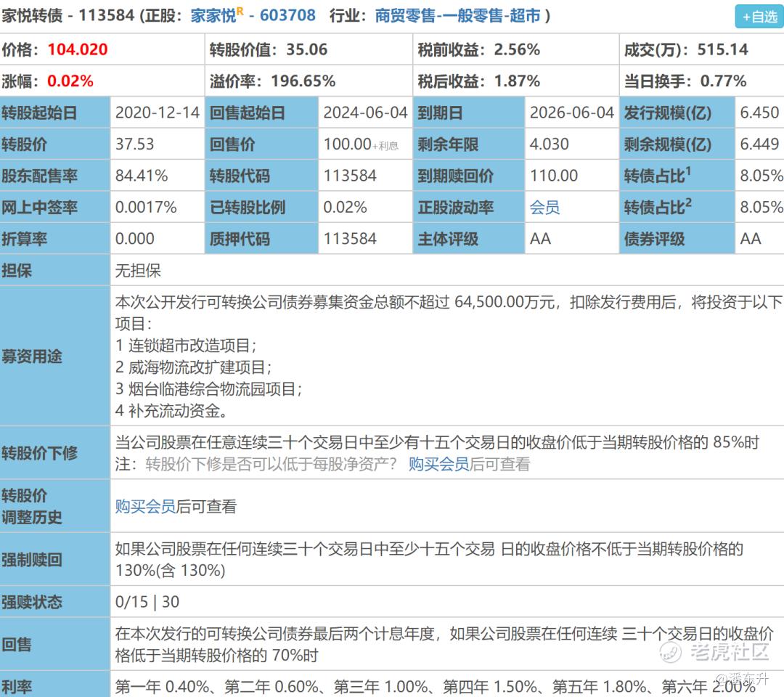Click the 网上中签率 value 0.0017%
The width and height of the screenshot is (784, 697).
click(146, 207)
